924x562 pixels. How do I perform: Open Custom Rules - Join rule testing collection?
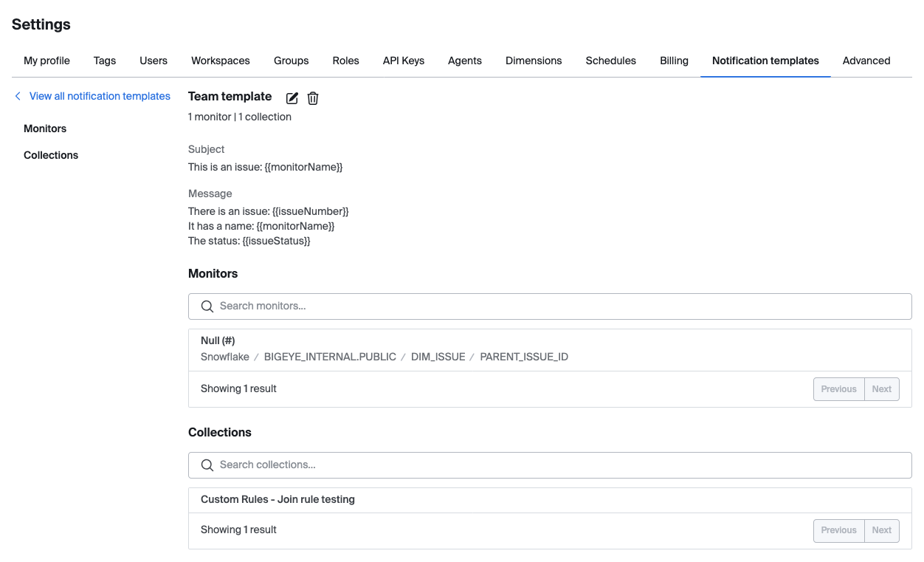pyautogui.click(x=550, y=500)
